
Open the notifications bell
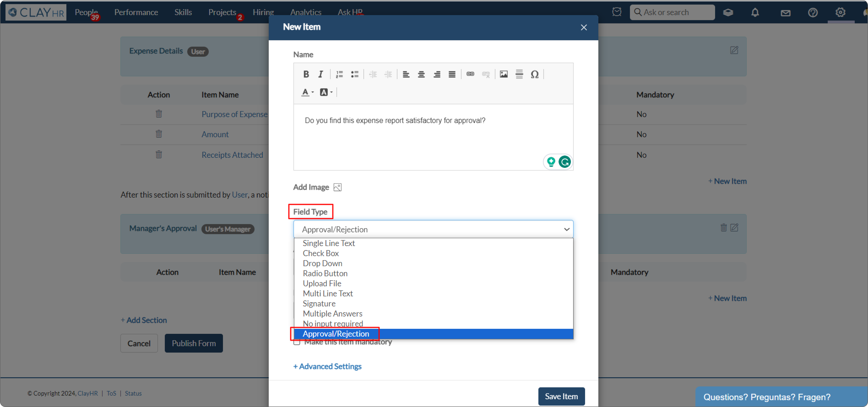[755, 12]
